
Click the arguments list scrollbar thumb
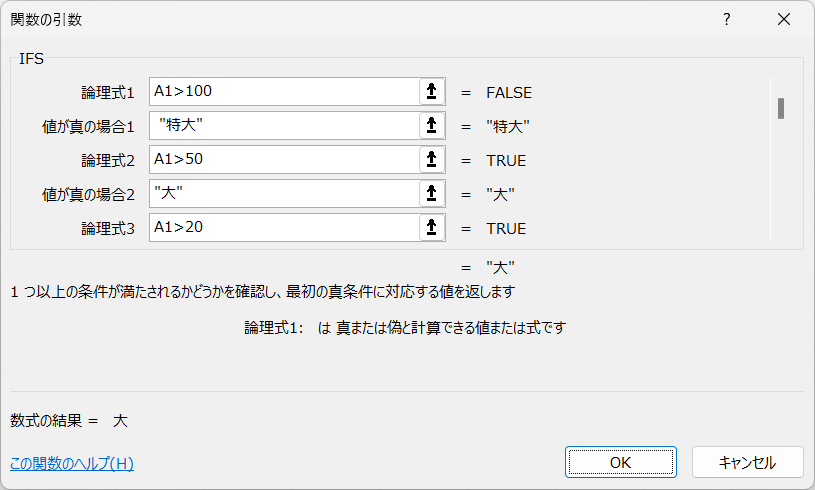(x=781, y=109)
